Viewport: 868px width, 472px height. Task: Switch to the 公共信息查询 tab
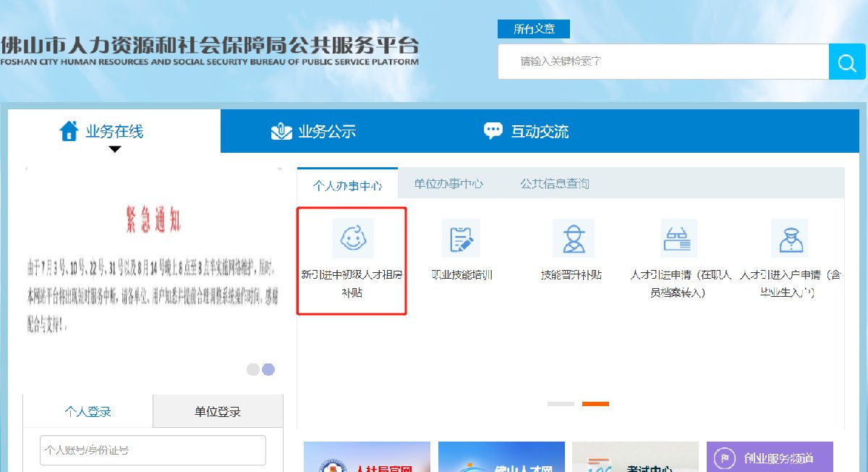(x=554, y=184)
